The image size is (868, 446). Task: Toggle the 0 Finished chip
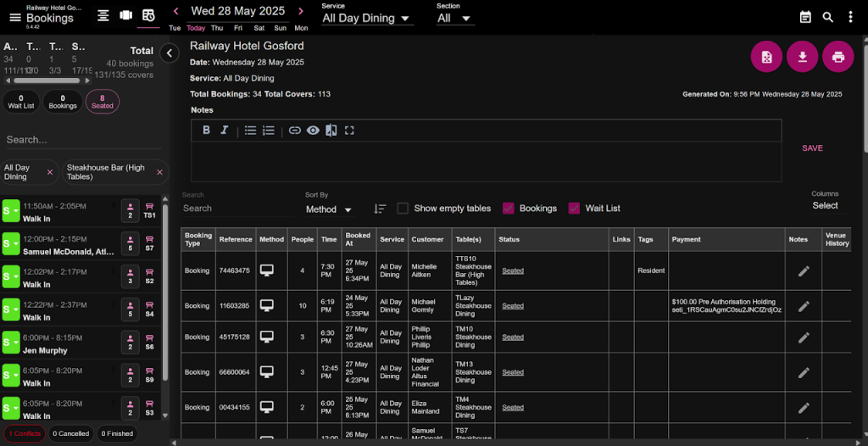click(117, 433)
